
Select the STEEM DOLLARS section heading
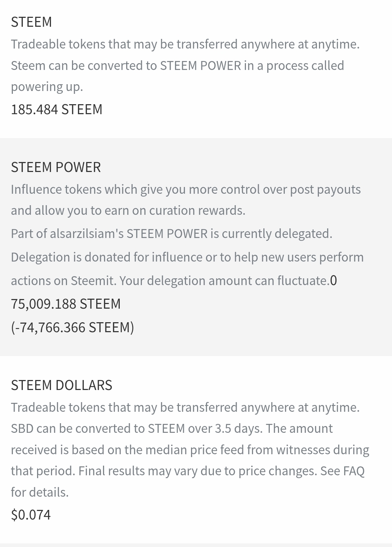pyautogui.click(x=62, y=385)
